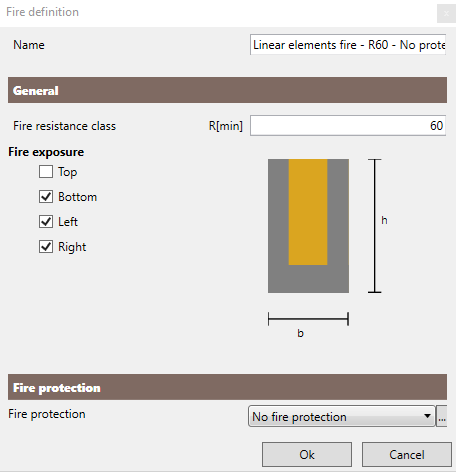Click the gray charred area in diagram

[x=308, y=279]
